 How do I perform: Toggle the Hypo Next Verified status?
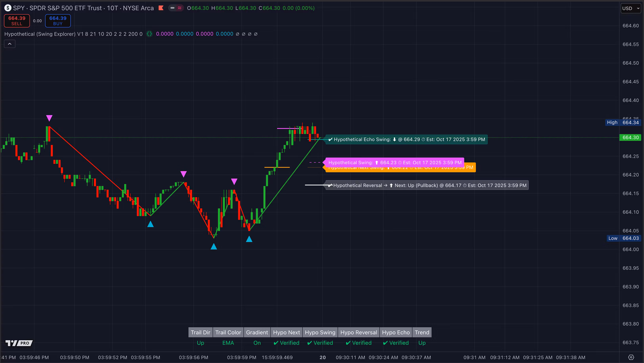point(286,343)
